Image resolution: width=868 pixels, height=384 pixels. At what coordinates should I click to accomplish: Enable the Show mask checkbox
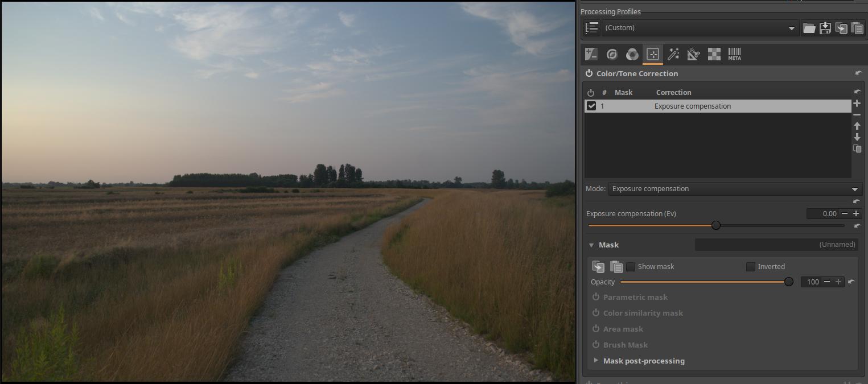pyautogui.click(x=631, y=266)
